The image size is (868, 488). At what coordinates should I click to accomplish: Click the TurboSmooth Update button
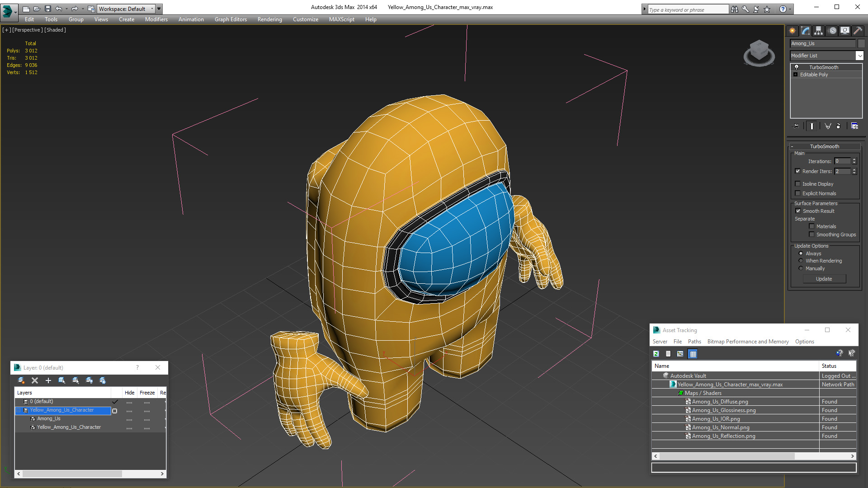coord(824,279)
